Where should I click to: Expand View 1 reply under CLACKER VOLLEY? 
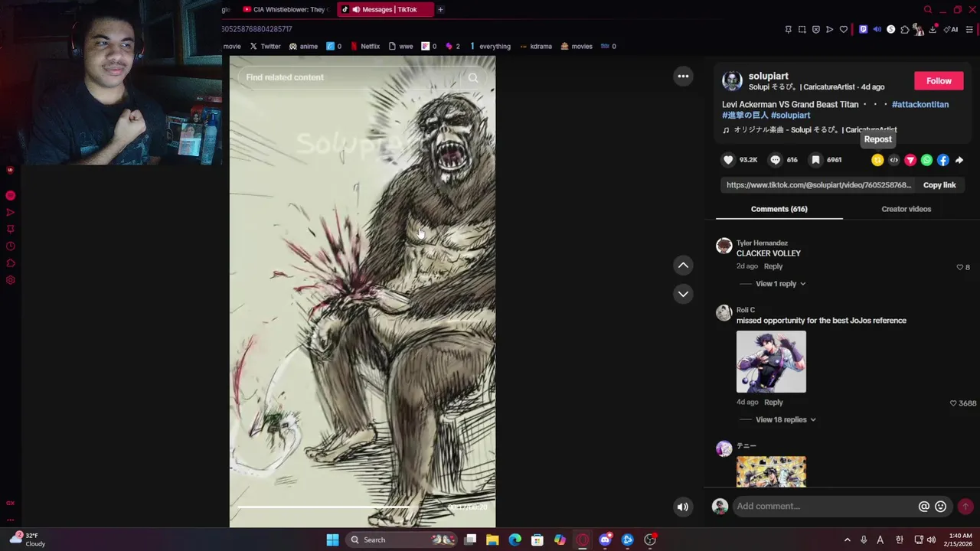click(780, 284)
